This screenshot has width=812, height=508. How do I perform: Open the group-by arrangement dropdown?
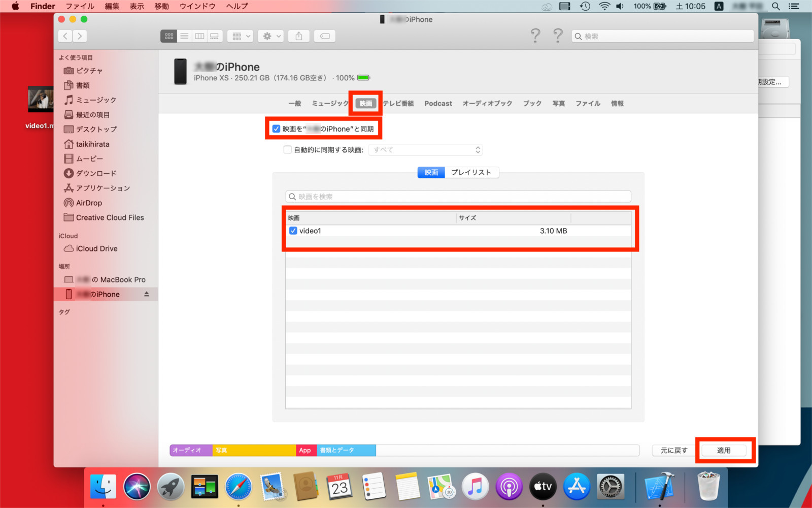pos(240,36)
